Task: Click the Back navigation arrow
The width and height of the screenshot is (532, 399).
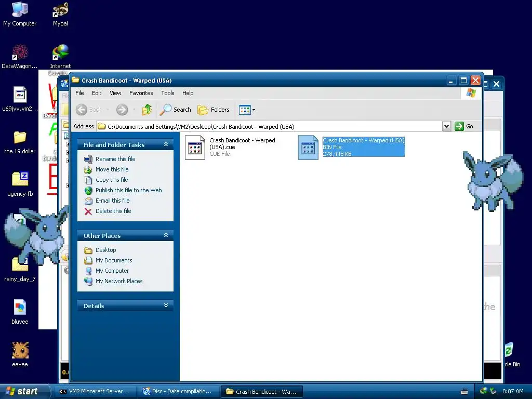Action: pyautogui.click(x=82, y=110)
